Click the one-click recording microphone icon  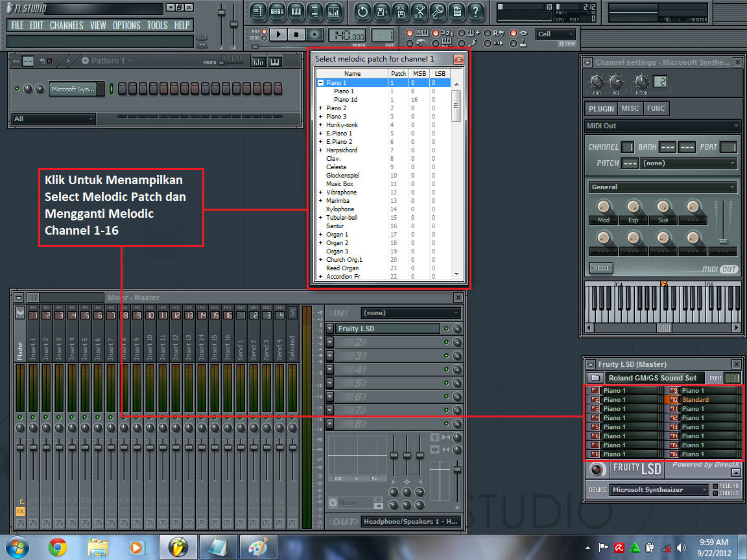[x=437, y=12]
